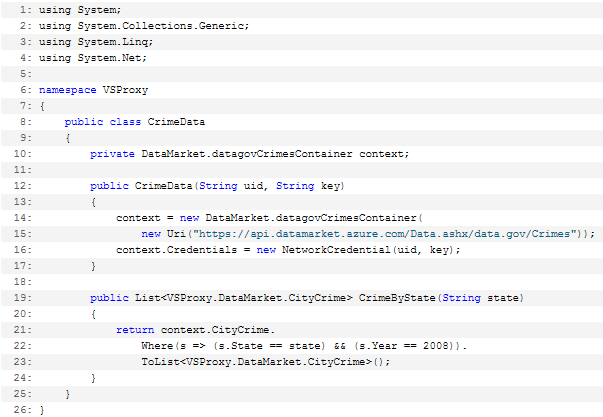
Task: Click line number '26:'
Action: 23,410
